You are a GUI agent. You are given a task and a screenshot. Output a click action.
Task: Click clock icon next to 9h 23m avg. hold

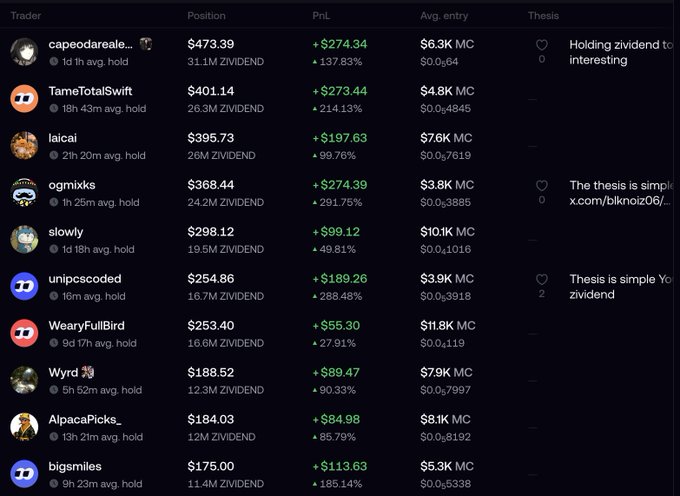pos(53,483)
